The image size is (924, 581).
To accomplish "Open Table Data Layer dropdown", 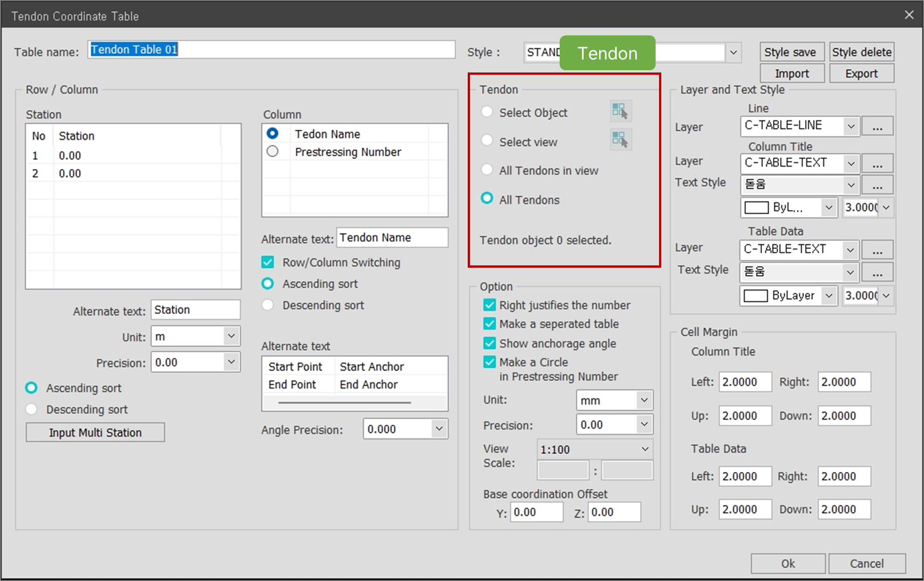I will [x=850, y=250].
